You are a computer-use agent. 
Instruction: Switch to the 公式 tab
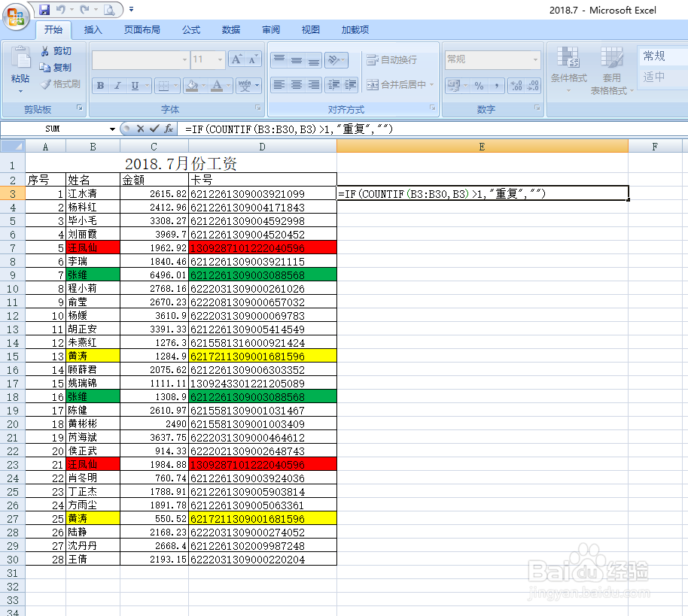[x=191, y=30]
